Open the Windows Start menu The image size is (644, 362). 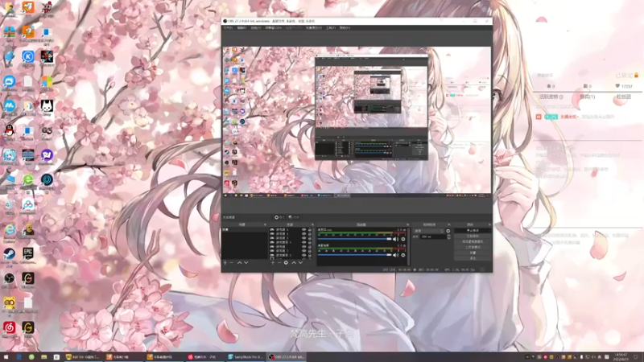click(6, 357)
